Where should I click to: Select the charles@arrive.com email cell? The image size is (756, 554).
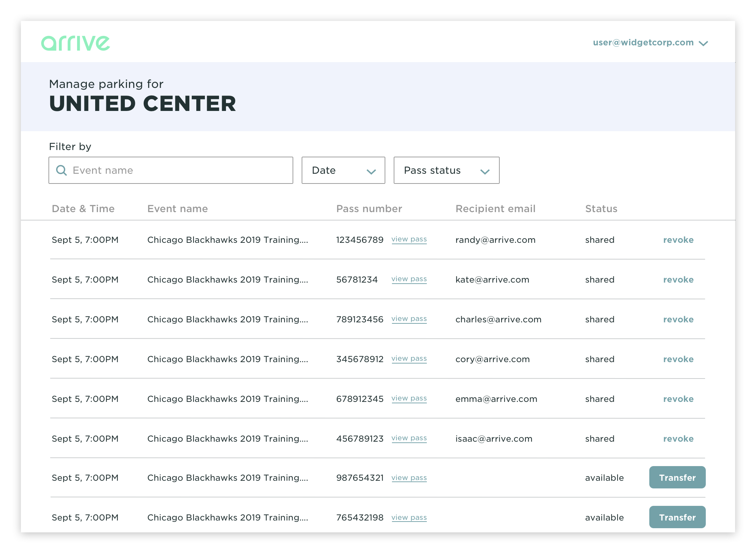tap(498, 320)
